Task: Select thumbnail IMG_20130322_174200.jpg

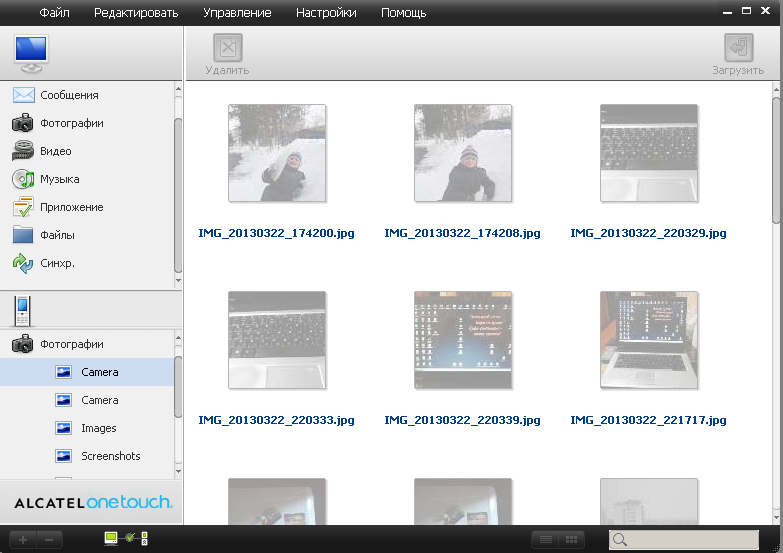Action: click(x=277, y=153)
